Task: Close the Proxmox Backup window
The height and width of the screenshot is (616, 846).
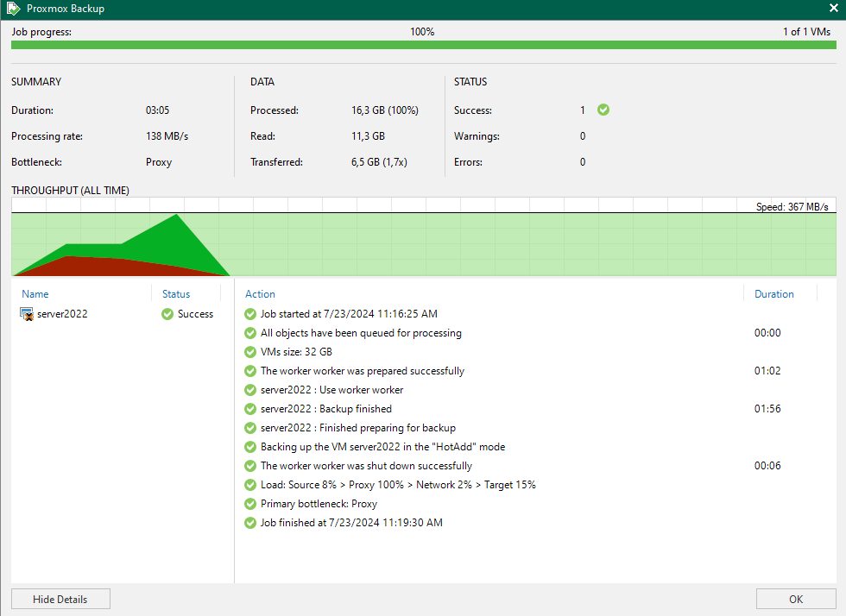Action: click(x=834, y=8)
